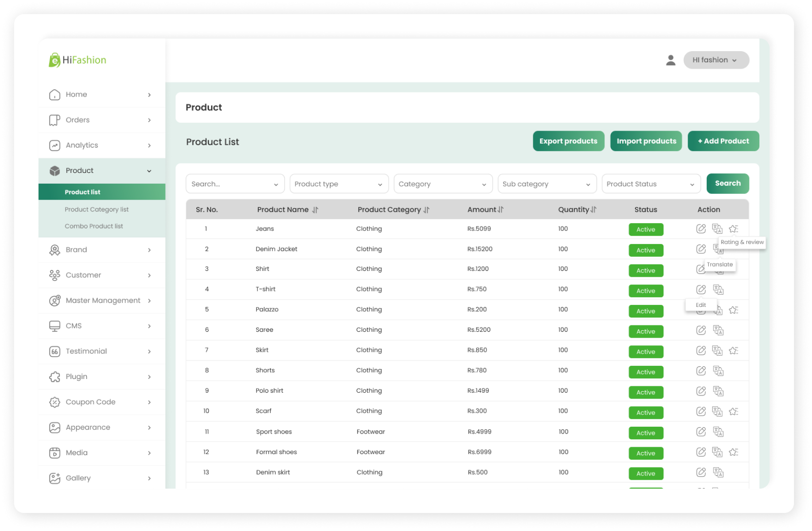Open Product Category list submenu item
812x531 pixels.
click(97, 209)
